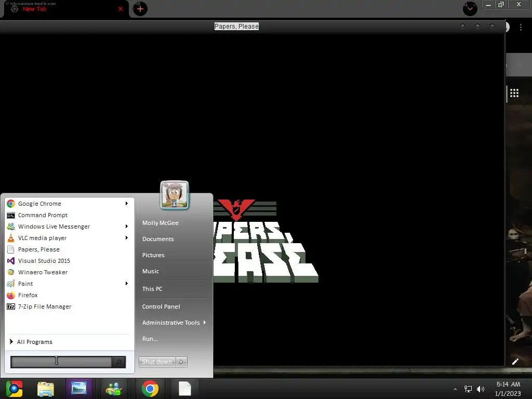This screenshot has height=399, width=532.
Task: Select the New Tab browser tab
Action: click(x=64, y=9)
